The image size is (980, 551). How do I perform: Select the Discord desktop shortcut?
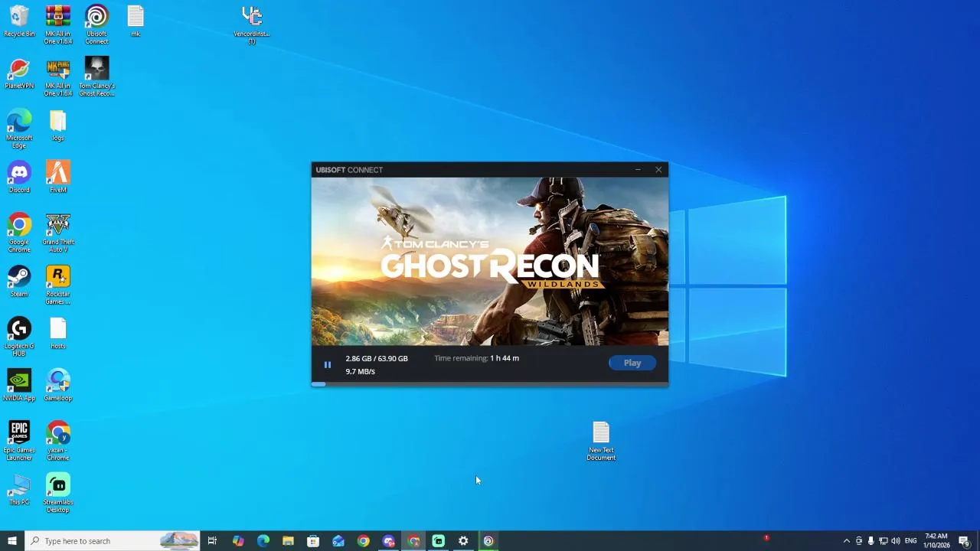click(19, 177)
